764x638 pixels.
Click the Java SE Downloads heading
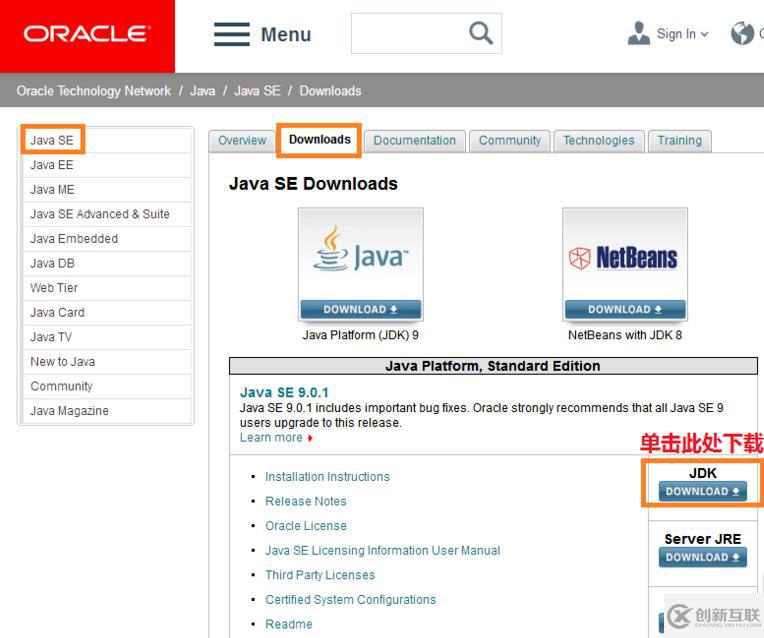(313, 184)
